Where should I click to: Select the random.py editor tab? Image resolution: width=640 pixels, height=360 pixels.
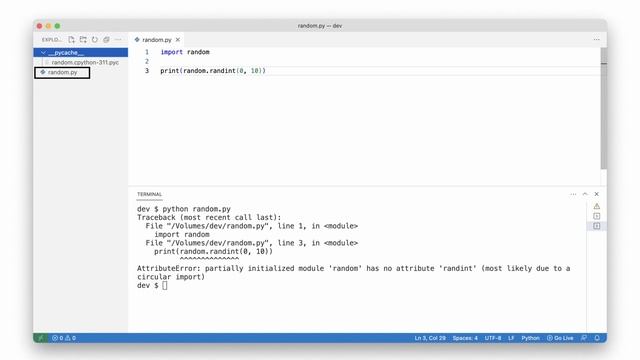point(157,40)
